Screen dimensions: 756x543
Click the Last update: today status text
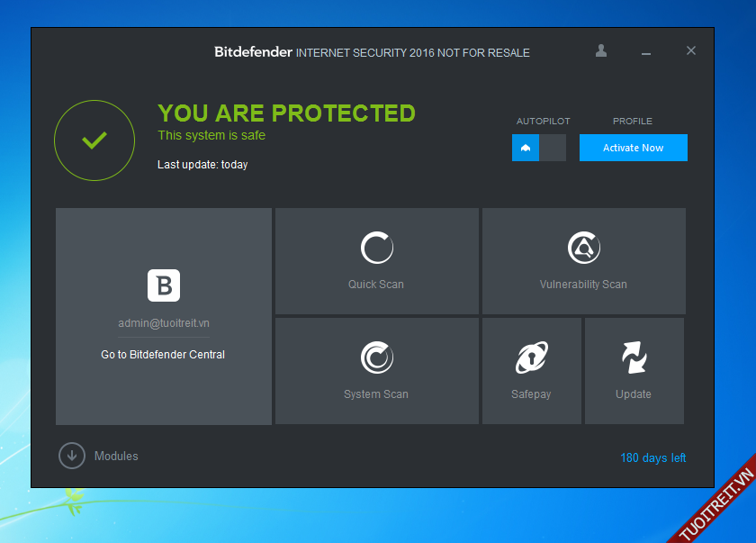click(202, 165)
